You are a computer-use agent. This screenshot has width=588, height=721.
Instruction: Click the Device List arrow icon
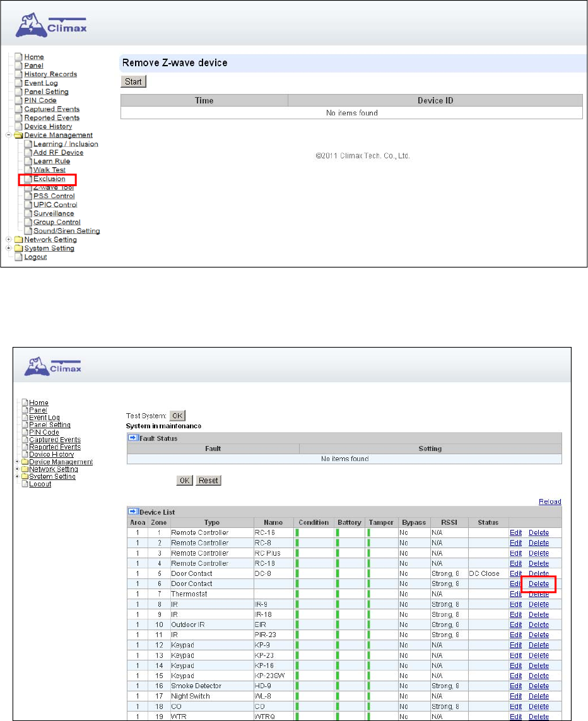click(x=133, y=512)
